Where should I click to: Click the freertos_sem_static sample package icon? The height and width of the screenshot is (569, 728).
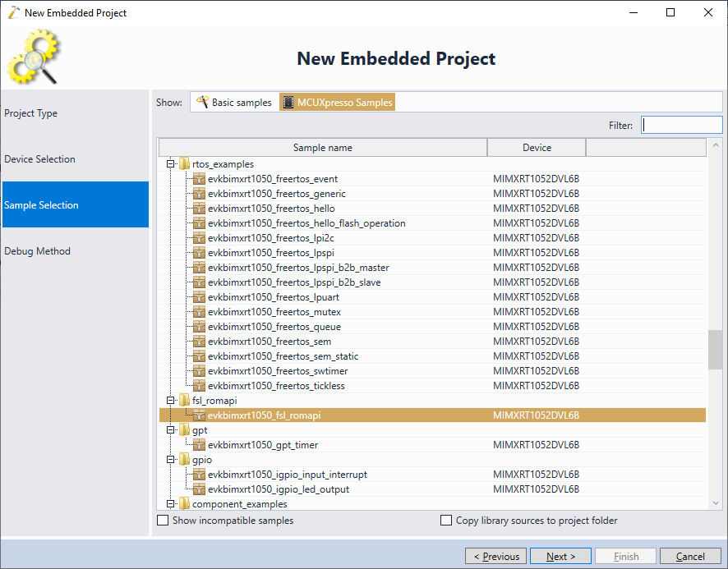199,356
